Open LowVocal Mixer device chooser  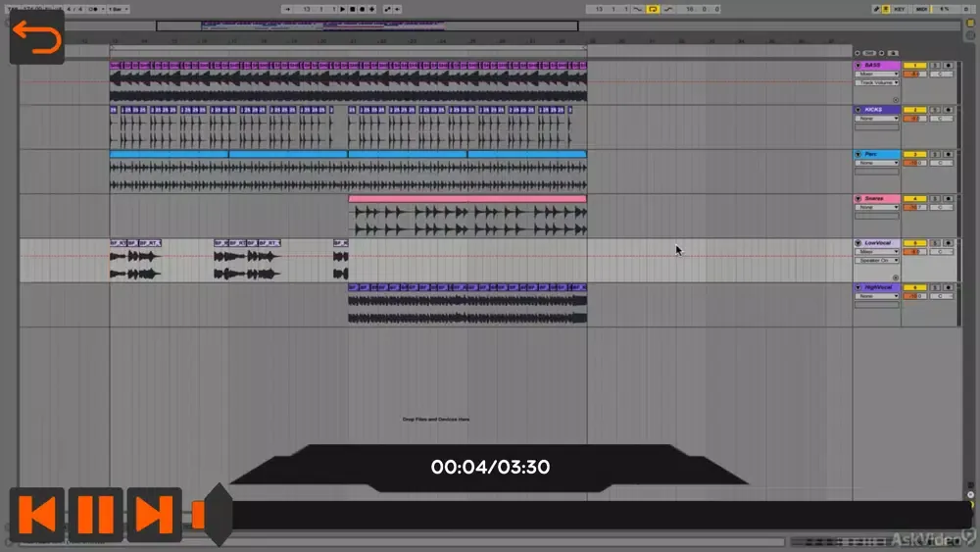877,252
